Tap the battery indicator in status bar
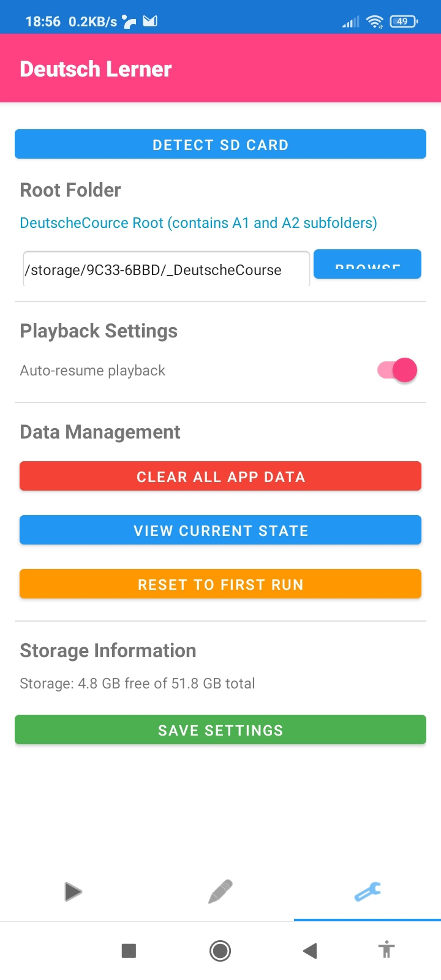 (403, 21)
